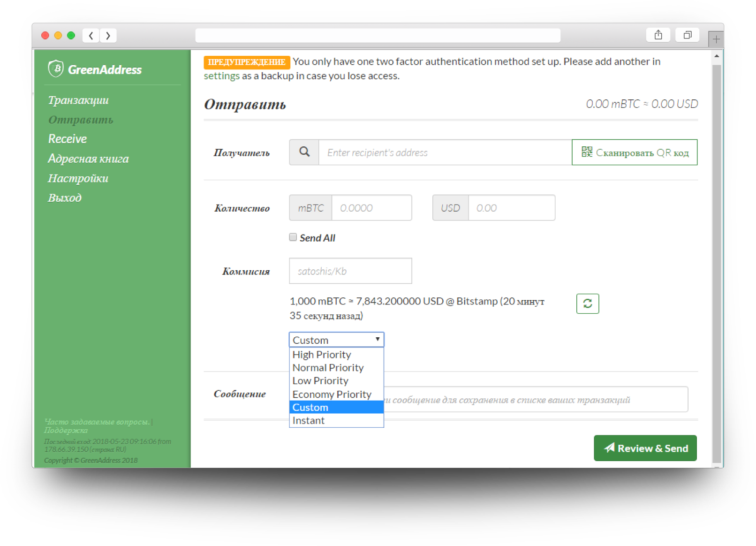756x546 pixels.
Task: Click the 0.00 mBTC balance text
Action: pos(642,104)
